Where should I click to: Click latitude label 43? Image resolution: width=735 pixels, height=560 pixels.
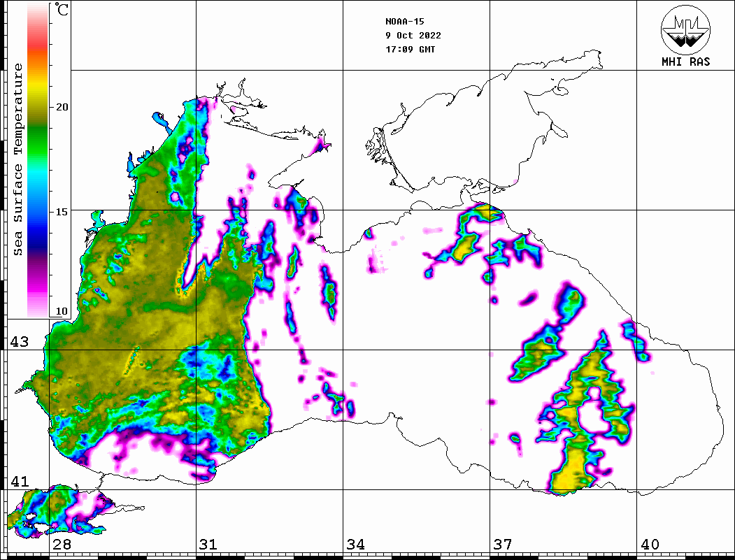click(20, 342)
